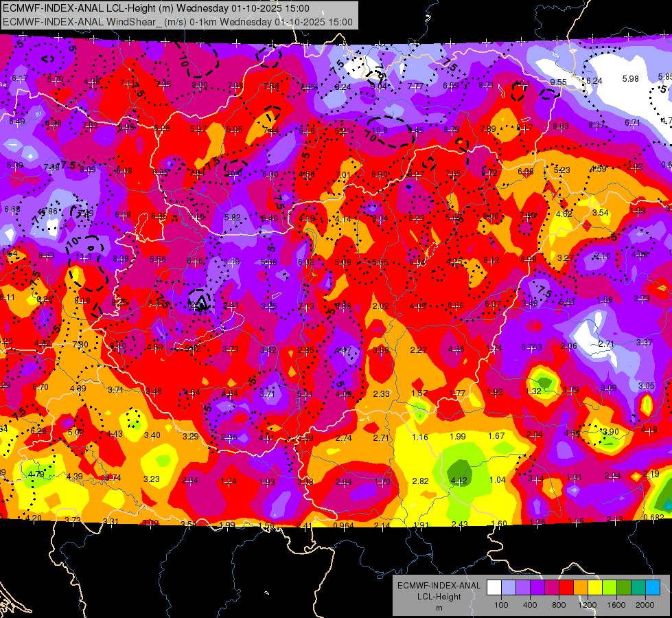This screenshot has height=618, width=672.
Task: Click the wind shear value 2.33
Action: [381, 393]
